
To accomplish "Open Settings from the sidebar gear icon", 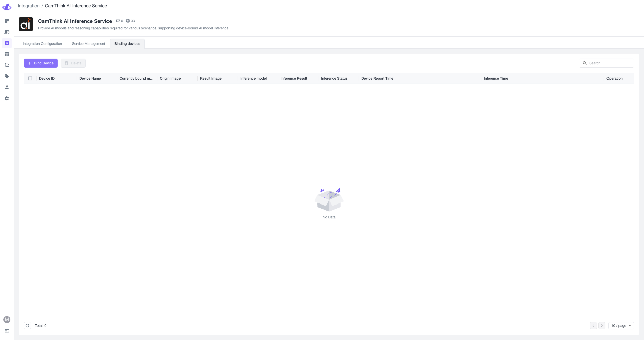I will pos(7,98).
